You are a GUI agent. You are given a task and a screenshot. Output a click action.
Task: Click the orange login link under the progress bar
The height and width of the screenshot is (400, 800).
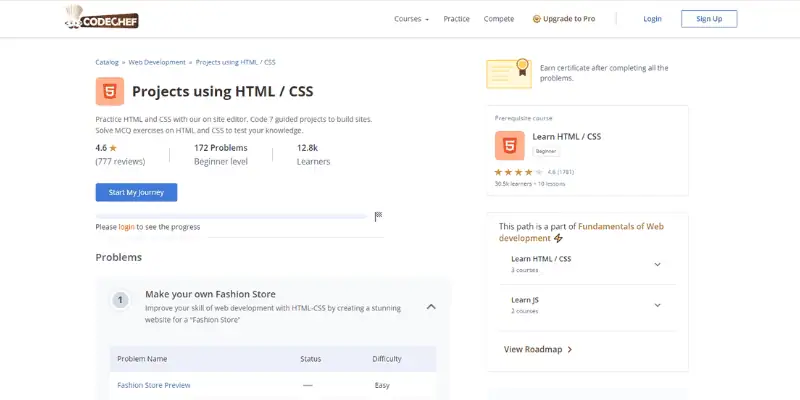127,227
